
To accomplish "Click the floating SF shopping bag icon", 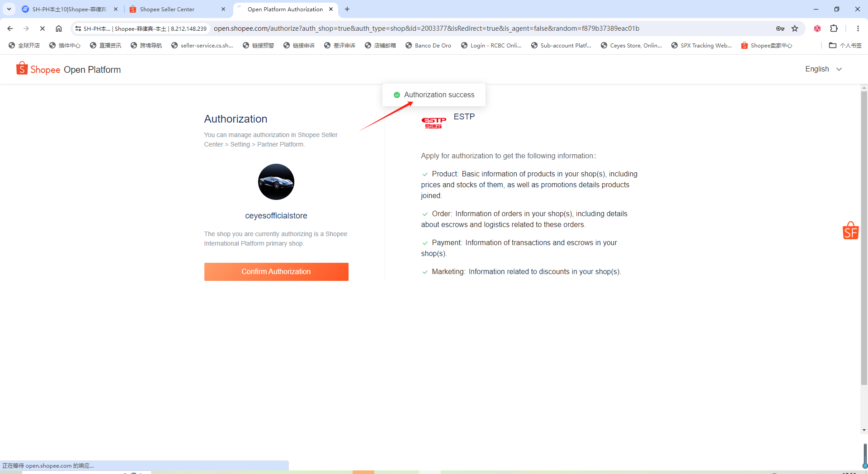I will (850, 231).
